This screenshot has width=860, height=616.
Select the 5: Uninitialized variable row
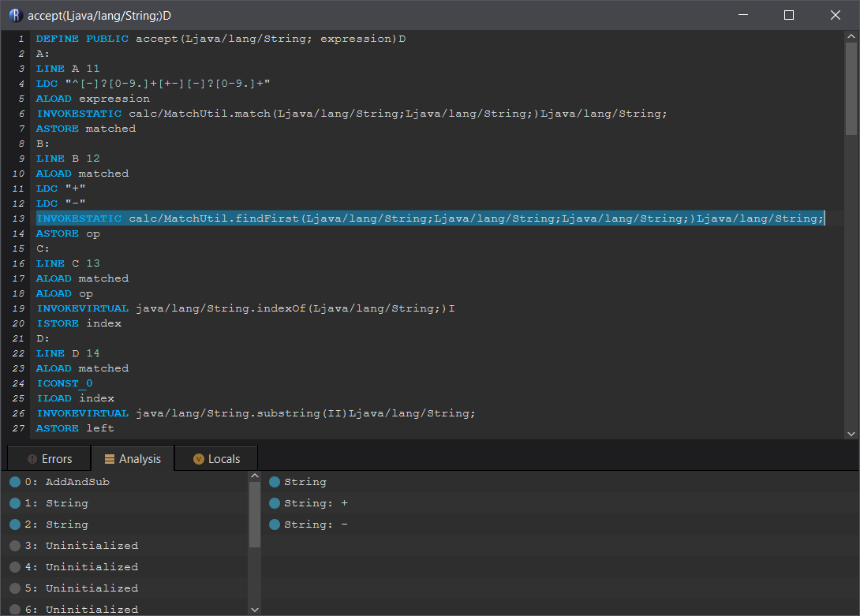pos(92,588)
